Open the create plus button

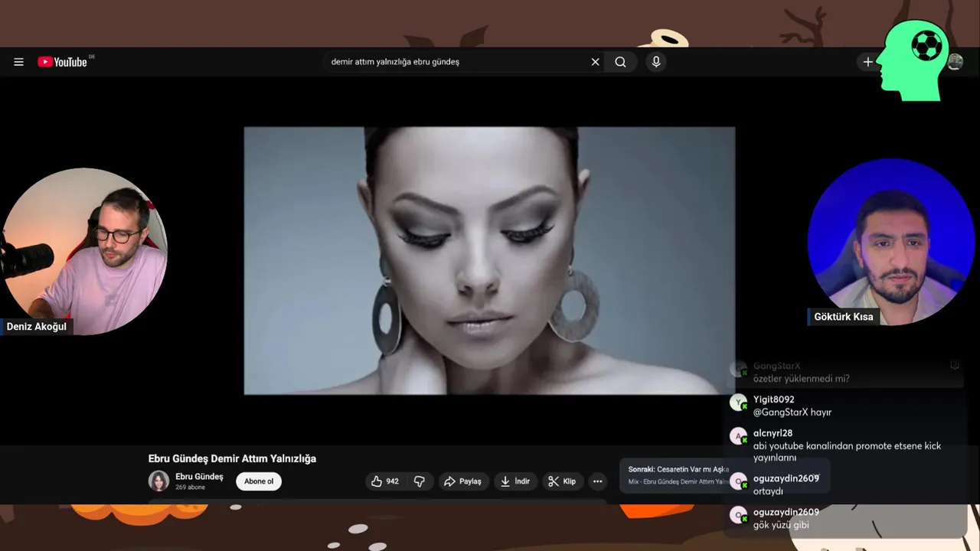point(867,62)
